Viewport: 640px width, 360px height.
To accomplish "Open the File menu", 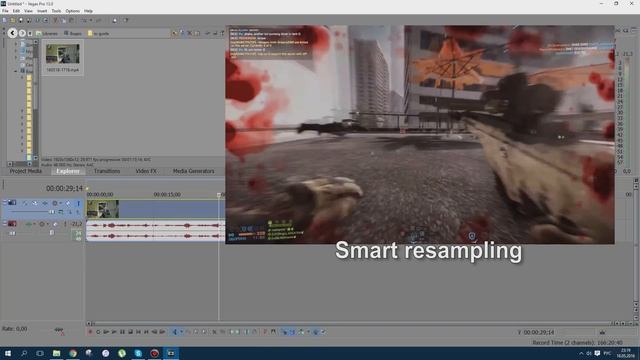I will pyautogui.click(x=5, y=11).
